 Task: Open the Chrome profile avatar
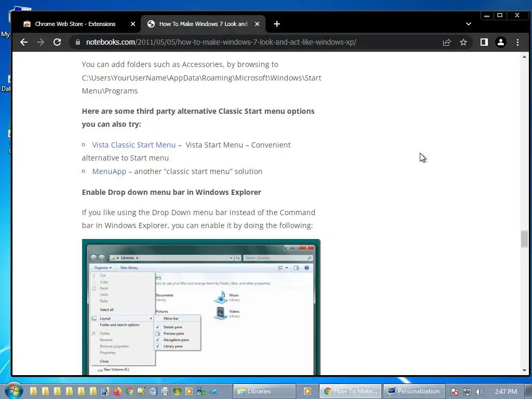(501, 42)
